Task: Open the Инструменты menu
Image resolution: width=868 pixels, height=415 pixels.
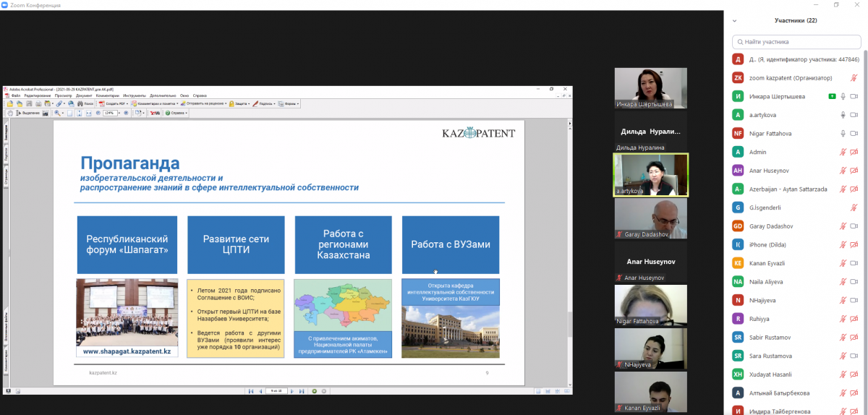Action: (x=135, y=95)
